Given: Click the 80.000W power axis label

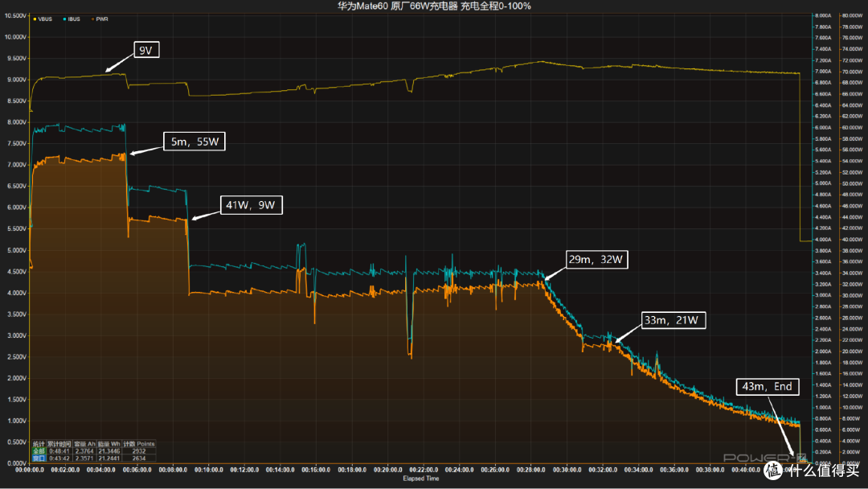Looking at the screenshot, I should 852,15.
